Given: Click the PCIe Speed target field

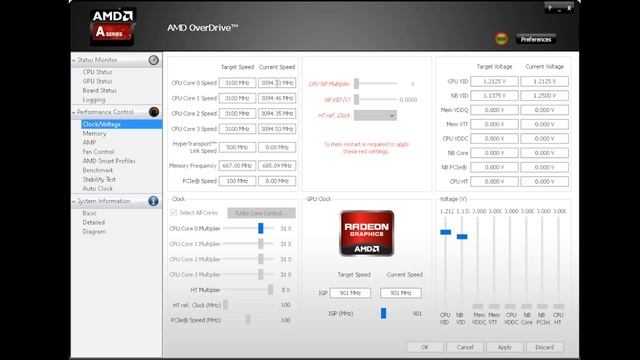Looking at the screenshot, I should coord(238,181).
